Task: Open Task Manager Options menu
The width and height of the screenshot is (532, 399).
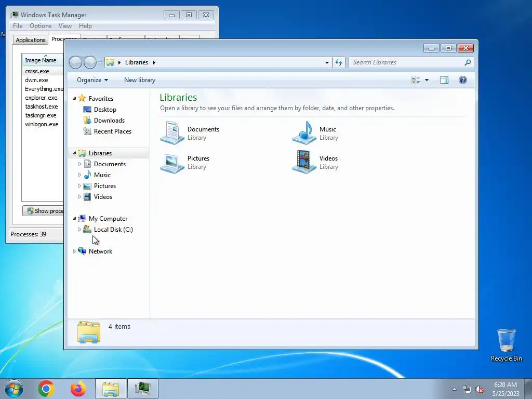Action: pyautogui.click(x=41, y=26)
